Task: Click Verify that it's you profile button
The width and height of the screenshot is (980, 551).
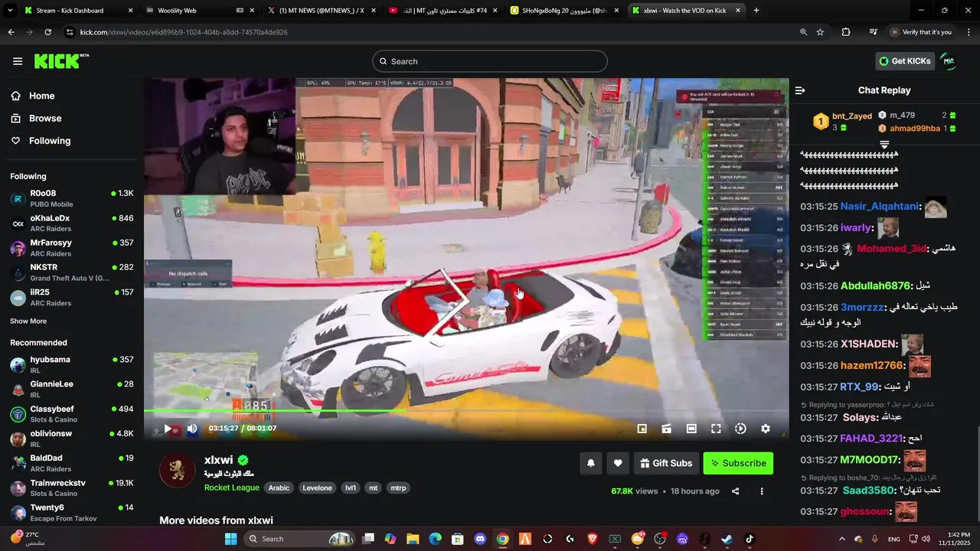Action: point(922,32)
